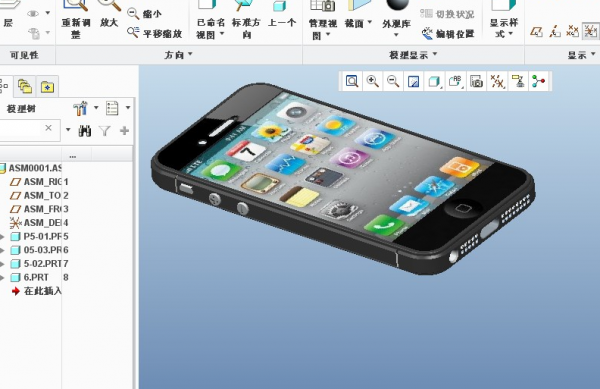This screenshot has height=389, width=600.
Task: Open the 模型显示 group dropdown
Action: tap(413, 55)
